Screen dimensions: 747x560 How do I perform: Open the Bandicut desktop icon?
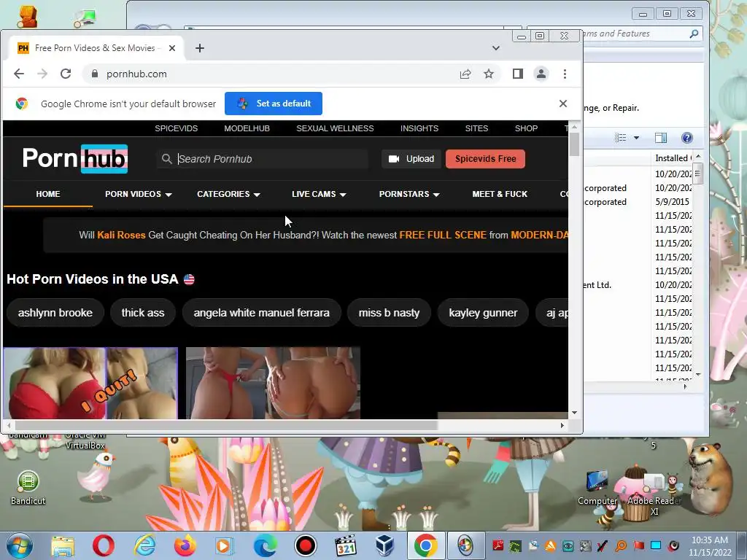pos(28,487)
